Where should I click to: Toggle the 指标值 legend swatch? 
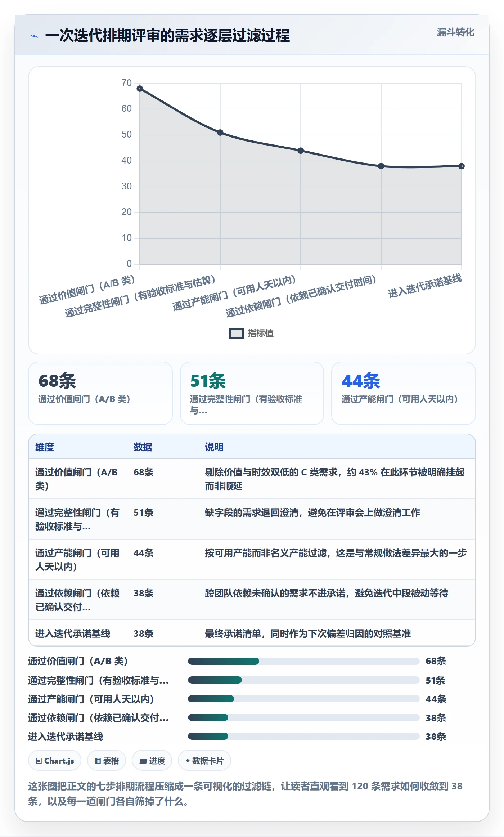[237, 334]
